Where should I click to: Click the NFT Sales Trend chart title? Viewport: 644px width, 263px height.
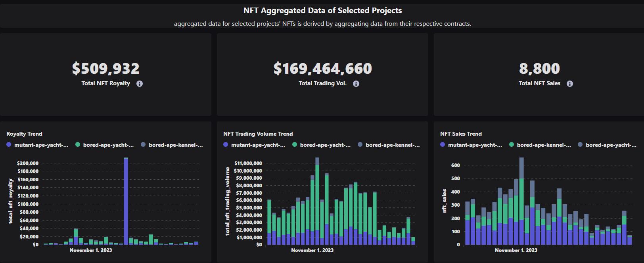point(461,134)
